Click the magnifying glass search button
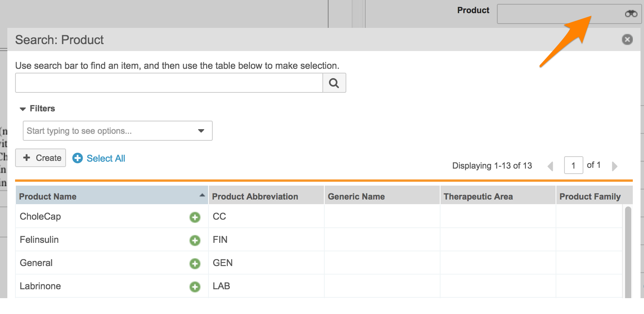 pos(334,83)
